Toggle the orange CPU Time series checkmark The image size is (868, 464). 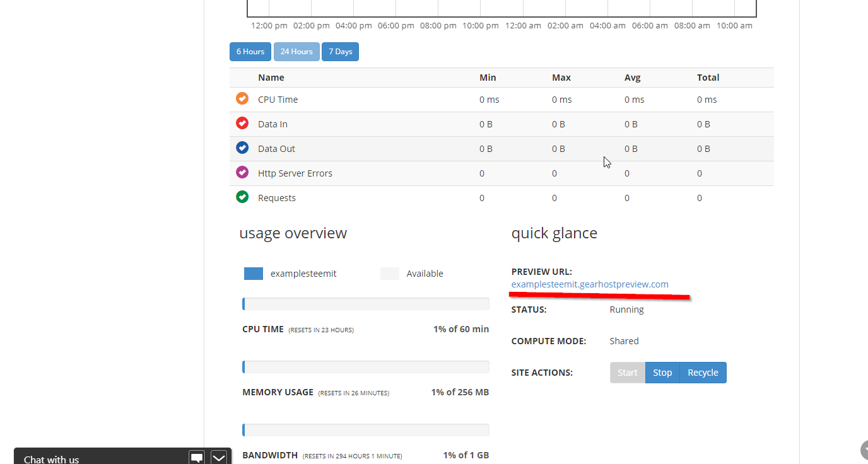click(x=242, y=99)
